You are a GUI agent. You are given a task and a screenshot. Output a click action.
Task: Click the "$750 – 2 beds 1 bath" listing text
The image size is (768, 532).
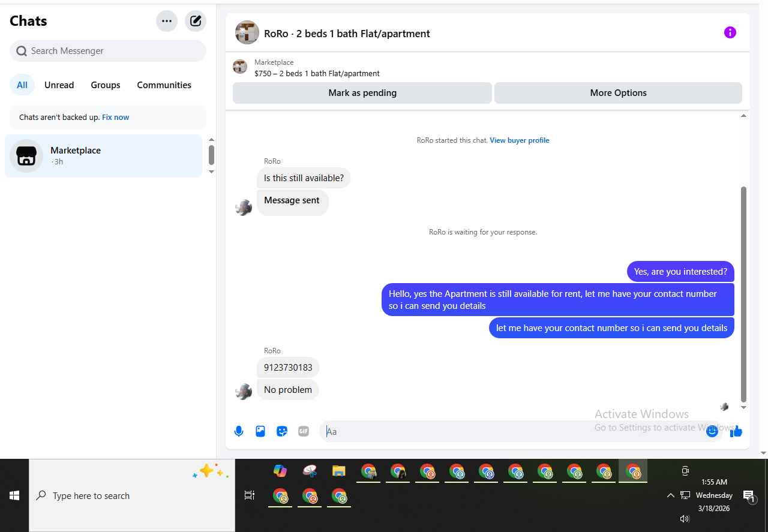pos(317,74)
